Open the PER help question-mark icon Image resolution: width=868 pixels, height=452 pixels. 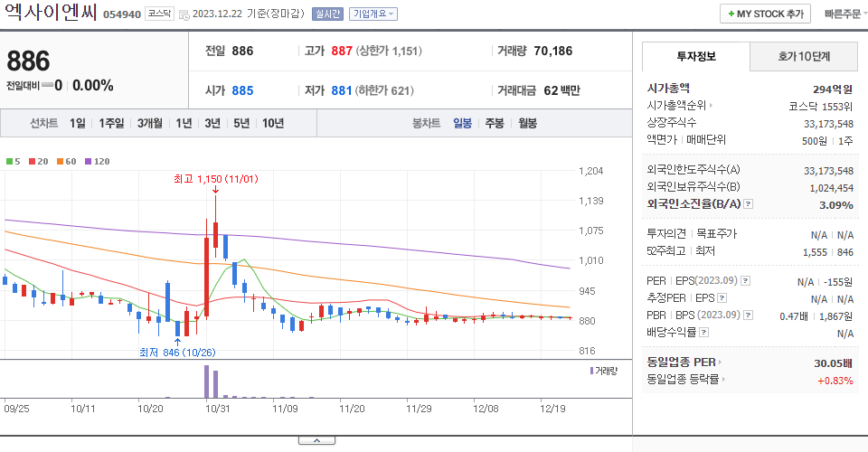pos(746,281)
